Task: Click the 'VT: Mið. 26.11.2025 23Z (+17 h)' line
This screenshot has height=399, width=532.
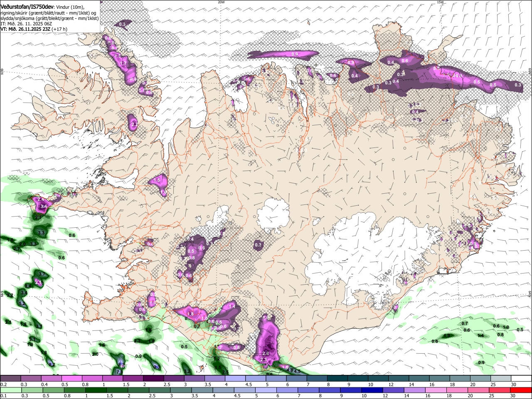Action: [34, 29]
